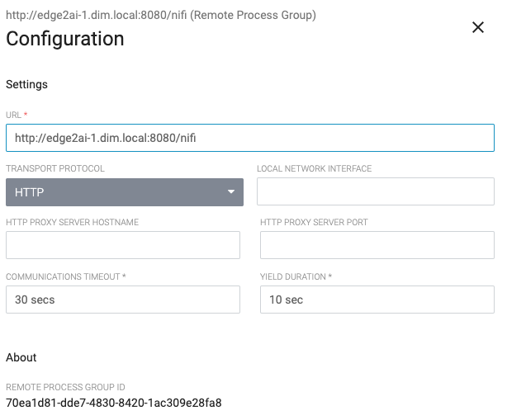
Task: Focus the Yield Duration field showing 10 sec
Action: [x=377, y=300]
